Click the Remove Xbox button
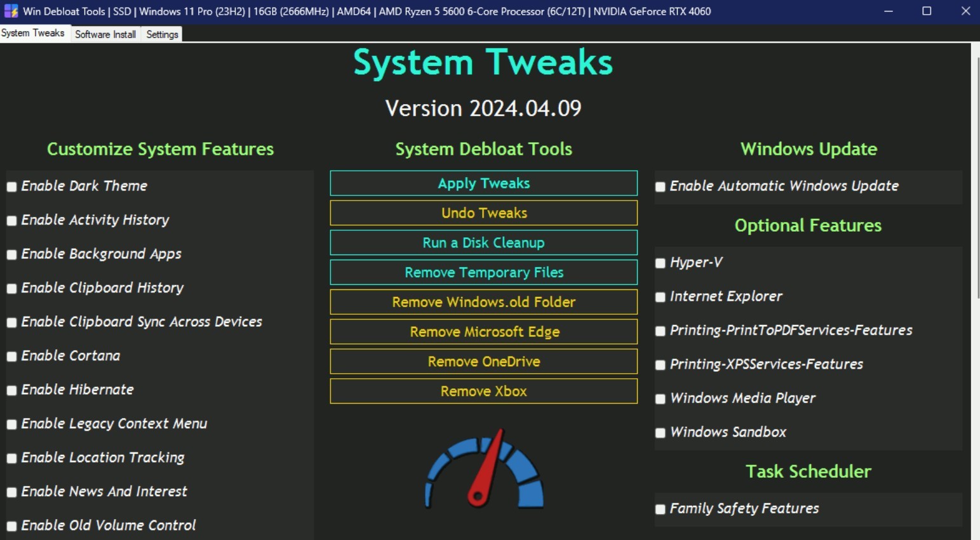 (484, 392)
